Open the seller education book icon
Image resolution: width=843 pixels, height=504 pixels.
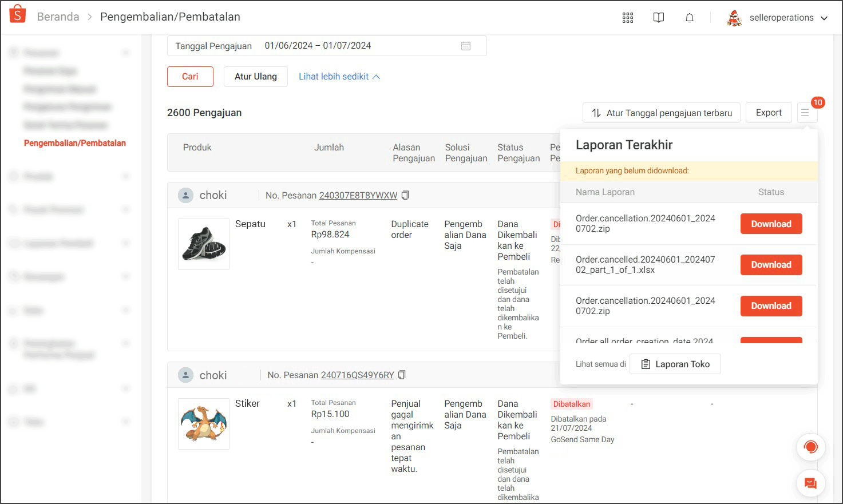pos(659,18)
